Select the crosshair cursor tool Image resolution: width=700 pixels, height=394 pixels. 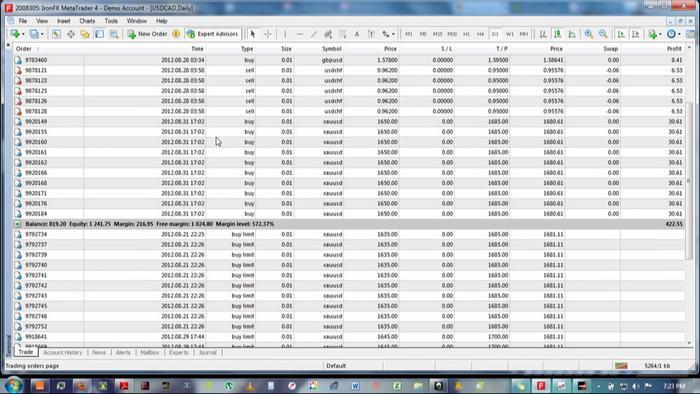click(x=267, y=34)
